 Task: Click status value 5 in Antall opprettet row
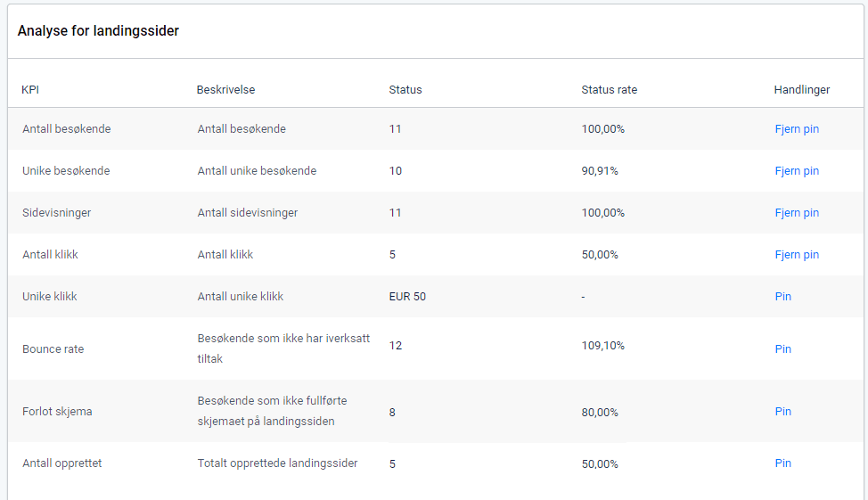392,464
